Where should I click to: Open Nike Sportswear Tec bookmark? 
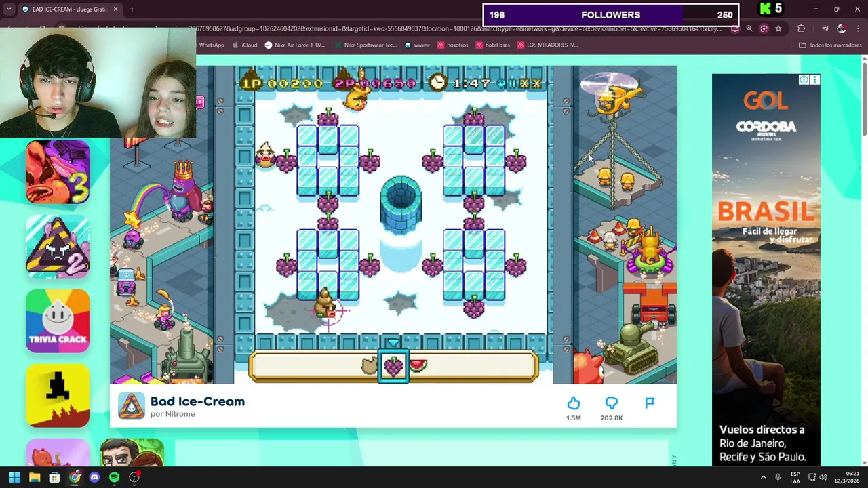(365, 45)
